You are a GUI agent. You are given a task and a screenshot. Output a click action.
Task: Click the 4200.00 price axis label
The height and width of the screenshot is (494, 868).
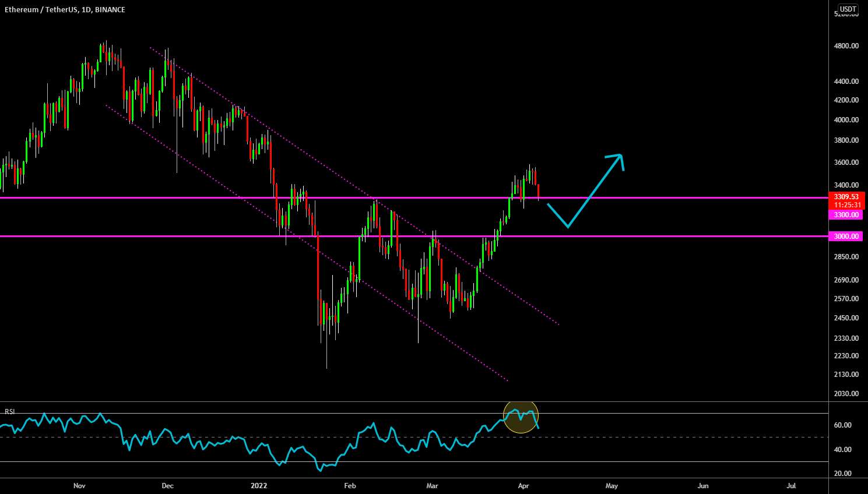[846, 100]
